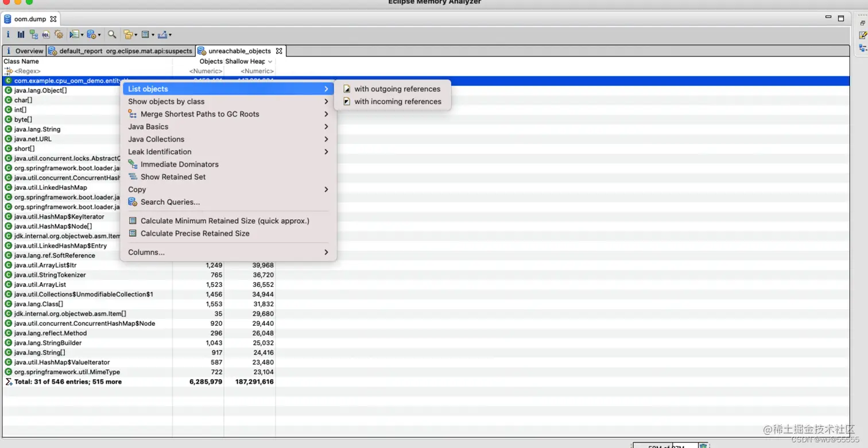Choose 'Calculate Precise Retained Size'
The image size is (868, 448).
click(x=228, y=233)
